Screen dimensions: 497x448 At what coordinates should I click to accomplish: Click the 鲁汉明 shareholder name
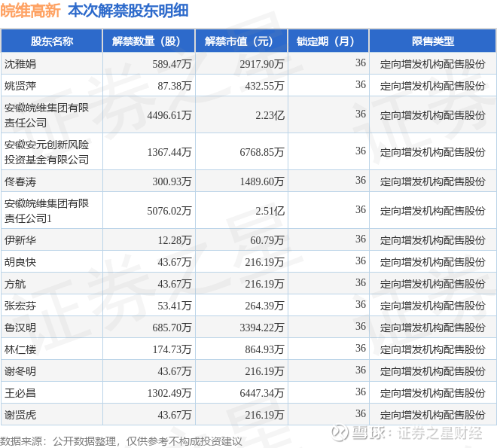[x=20, y=328]
